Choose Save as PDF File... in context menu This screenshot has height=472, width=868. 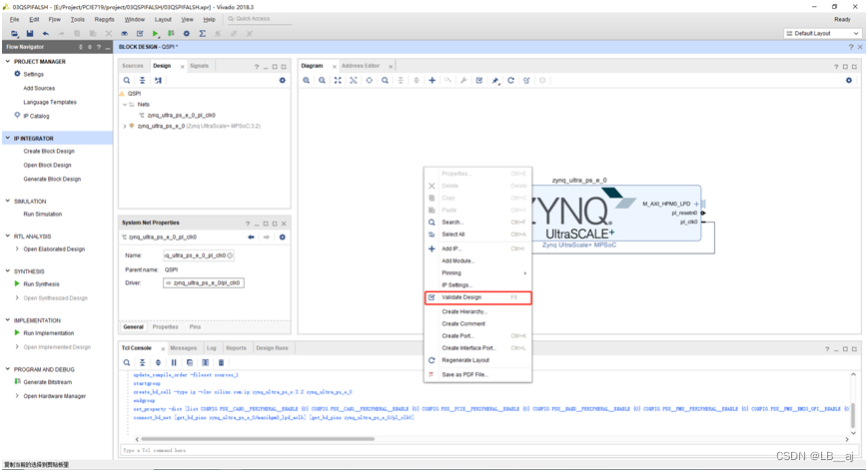(x=478, y=374)
